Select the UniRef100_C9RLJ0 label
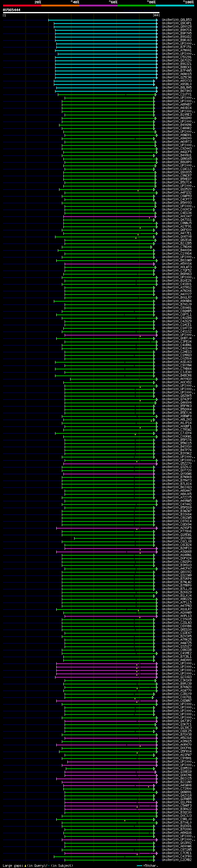The height and width of the screenshot is (868, 197). 177,819
